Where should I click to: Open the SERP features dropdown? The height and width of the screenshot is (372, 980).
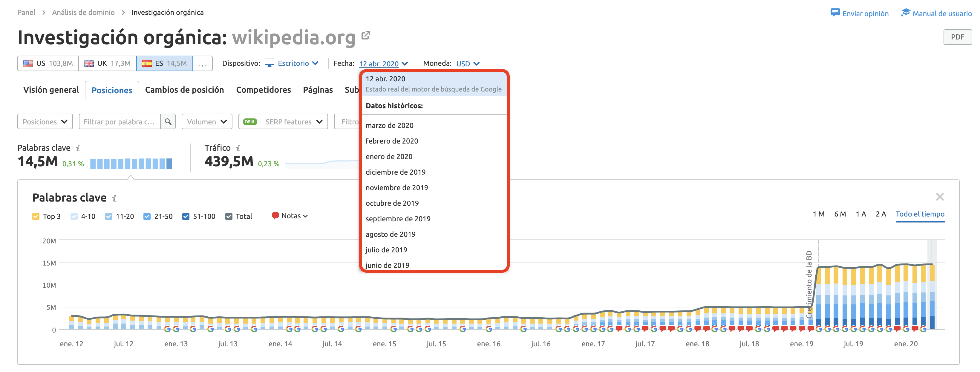coord(283,121)
